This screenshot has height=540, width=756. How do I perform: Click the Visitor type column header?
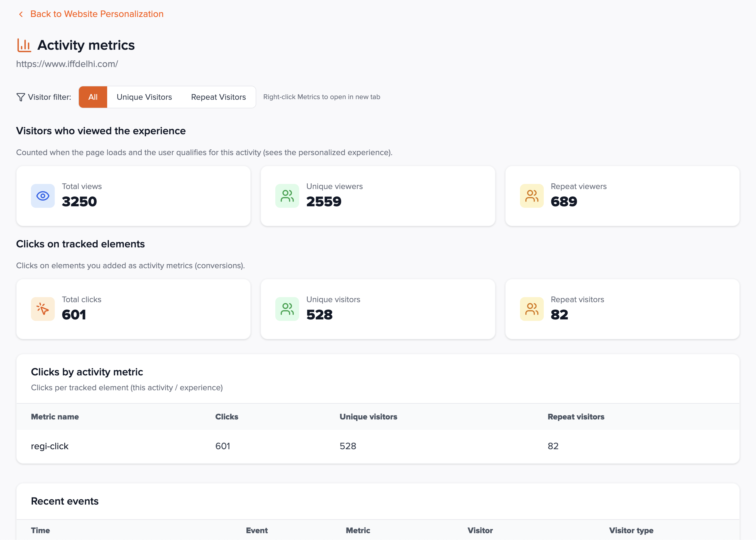631,530
